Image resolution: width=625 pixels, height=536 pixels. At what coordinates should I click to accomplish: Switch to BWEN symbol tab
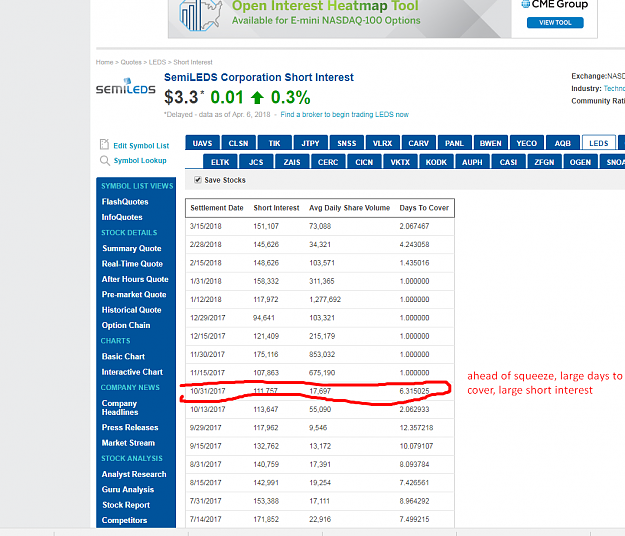[x=491, y=143]
